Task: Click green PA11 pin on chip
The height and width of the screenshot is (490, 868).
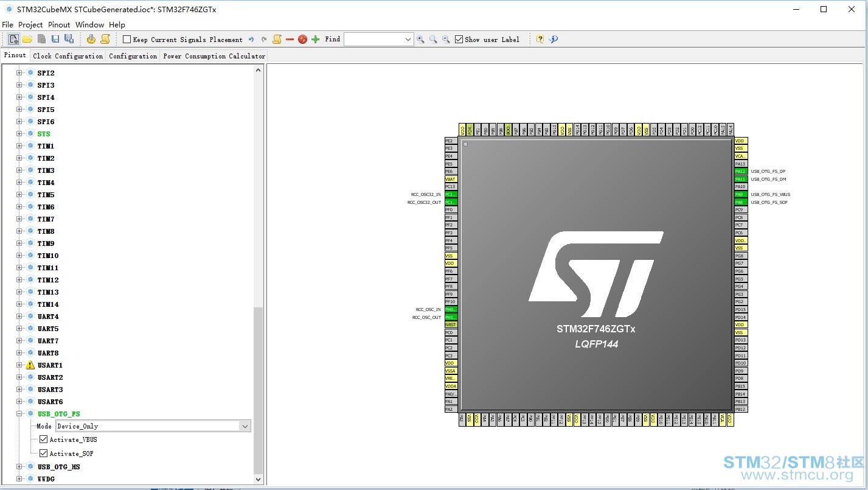Action: point(740,179)
